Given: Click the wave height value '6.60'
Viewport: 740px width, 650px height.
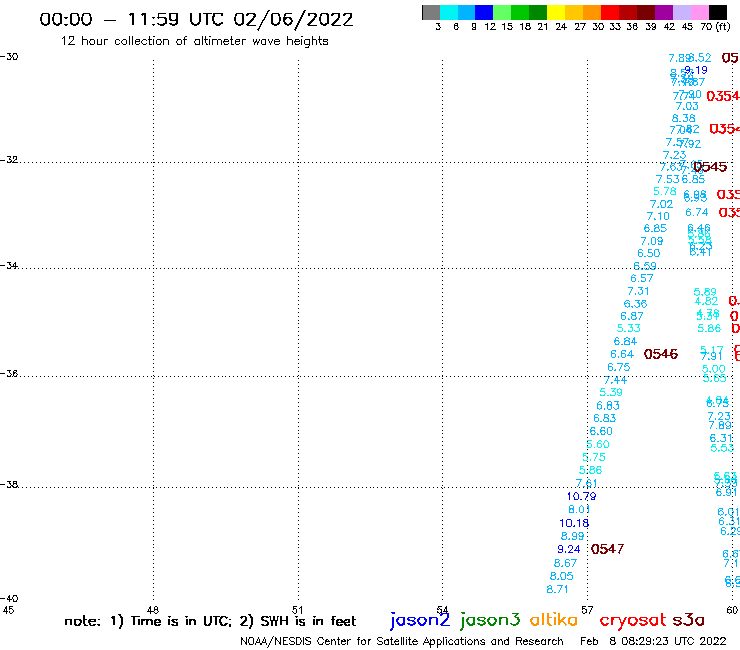Looking at the screenshot, I should pos(601,431).
